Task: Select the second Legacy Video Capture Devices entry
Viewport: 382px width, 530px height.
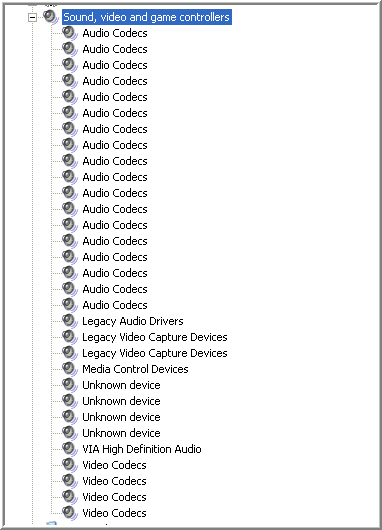Action: tap(155, 353)
